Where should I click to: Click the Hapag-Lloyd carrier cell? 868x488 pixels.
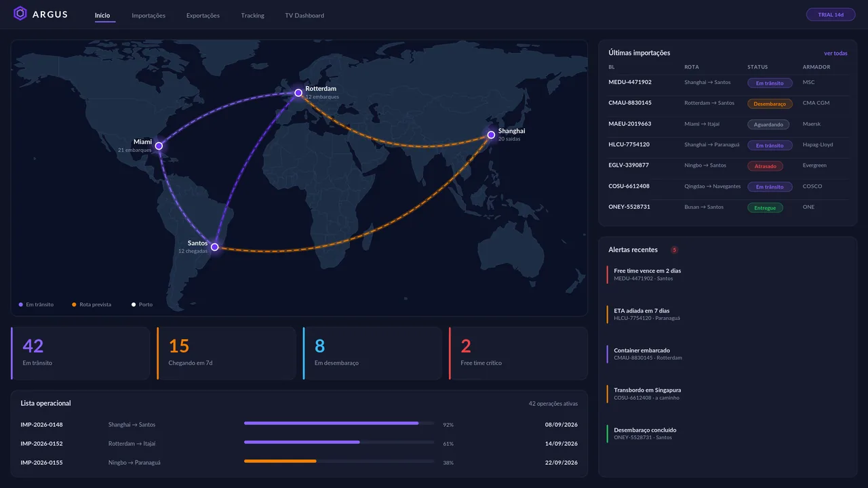818,144
